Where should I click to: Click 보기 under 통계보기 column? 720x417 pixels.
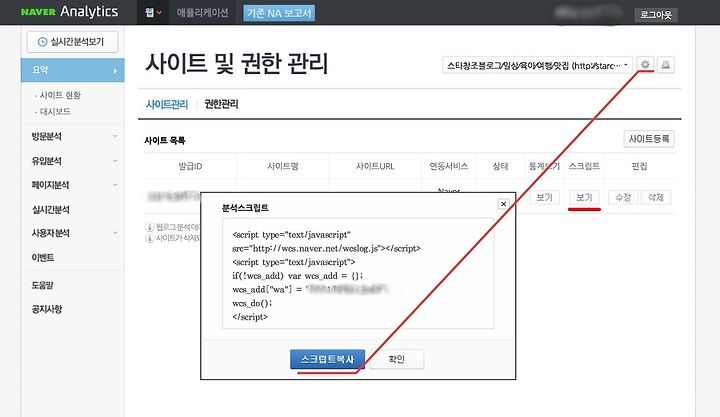544,197
